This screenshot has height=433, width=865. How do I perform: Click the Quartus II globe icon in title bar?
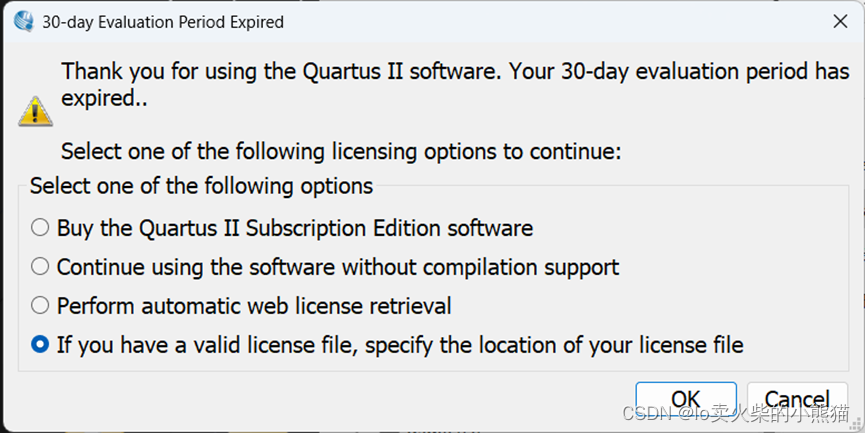[x=24, y=21]
